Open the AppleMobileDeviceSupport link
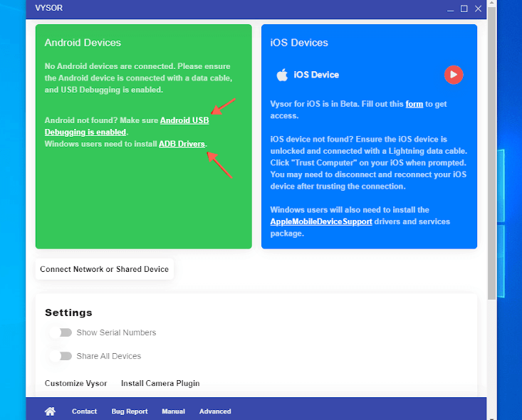 [x=321, y=221]
